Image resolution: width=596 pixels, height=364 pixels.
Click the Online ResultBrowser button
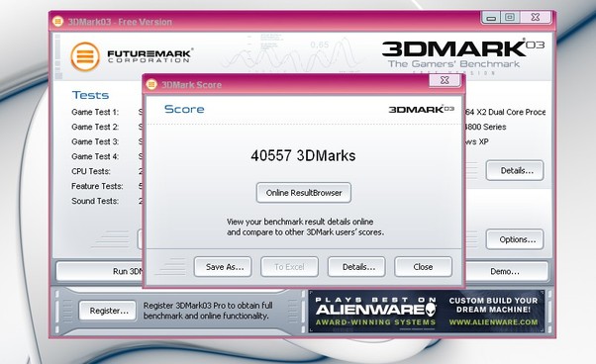303,193
